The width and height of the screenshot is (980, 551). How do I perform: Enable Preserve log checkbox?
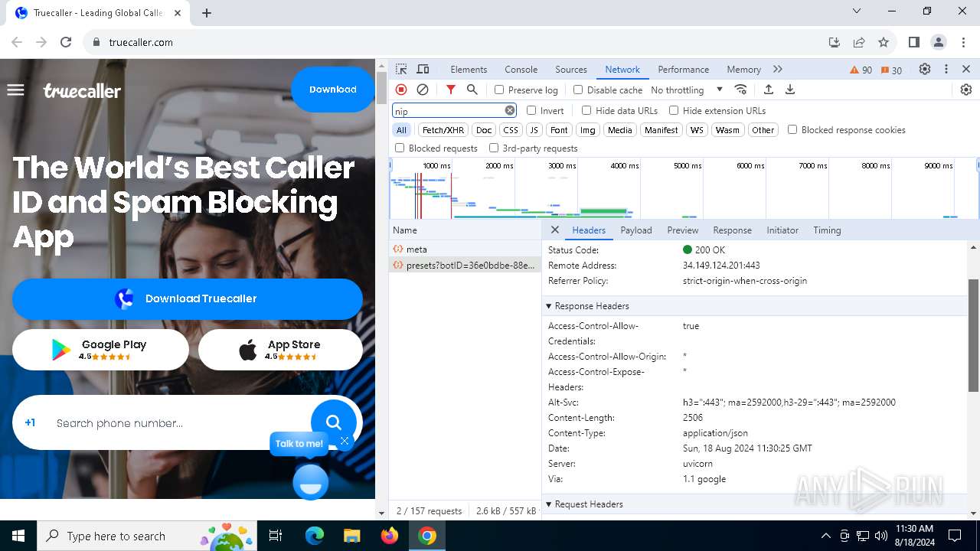pyautogui.click(x=499, y=90)
